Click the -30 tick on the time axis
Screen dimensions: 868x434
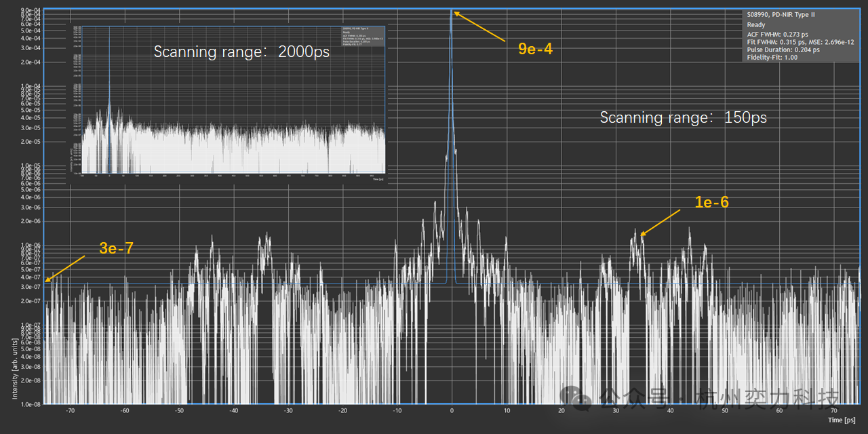(288, 410)
